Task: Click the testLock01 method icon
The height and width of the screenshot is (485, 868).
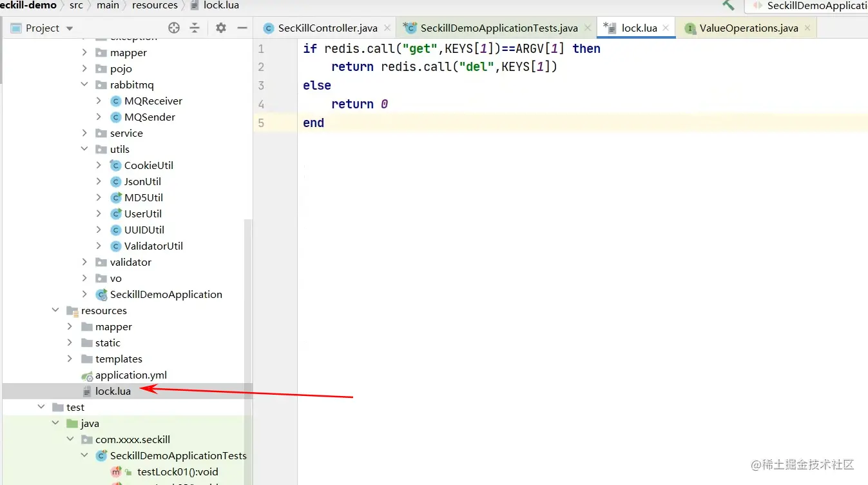Action: coord(116,472)
